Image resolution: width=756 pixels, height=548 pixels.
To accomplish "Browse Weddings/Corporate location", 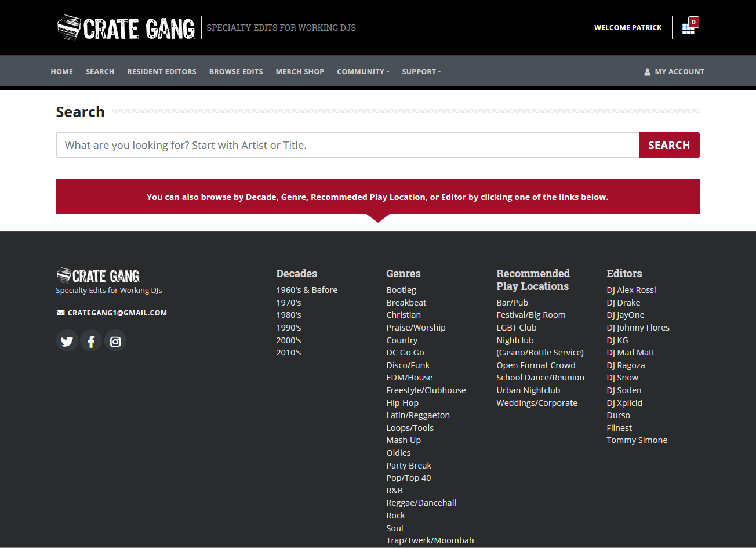I will (x=537, y=403).
